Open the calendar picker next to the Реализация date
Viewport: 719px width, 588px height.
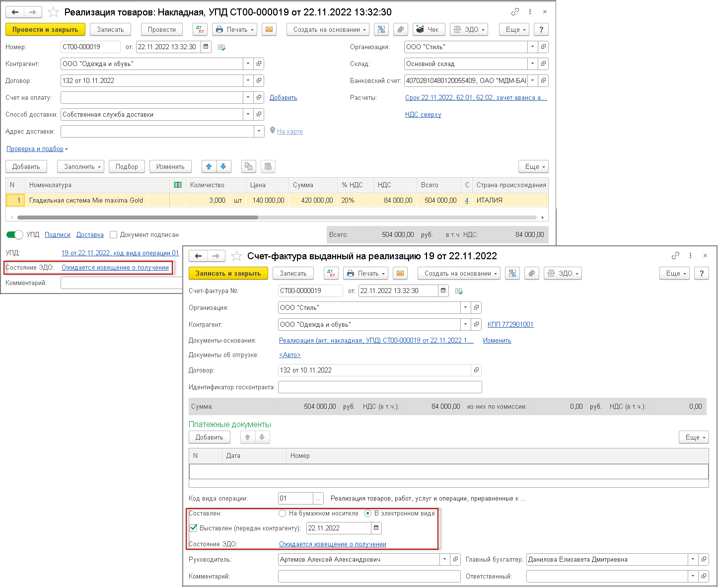[x=206, y=47]
